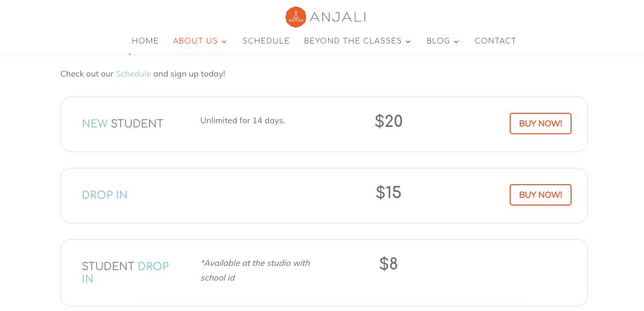644x311 pixels.
Task: Click the $8 student price
Action: point(389,264)
